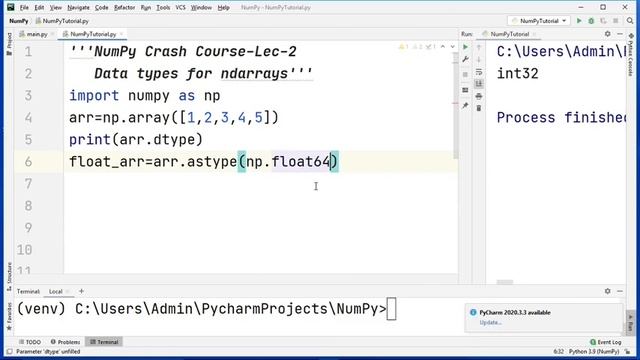Add a new terminal session with plus
This screenshot has width=640, height=360.
81,291
